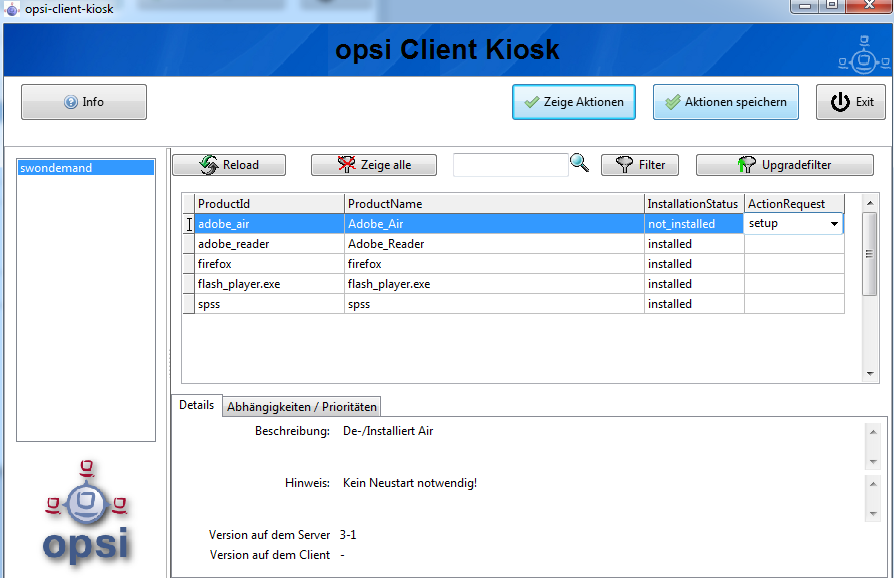The height and width of the screenshot is (578, 894).
Task: Click the product table scrollbar thumb
Action: point(869,254)
